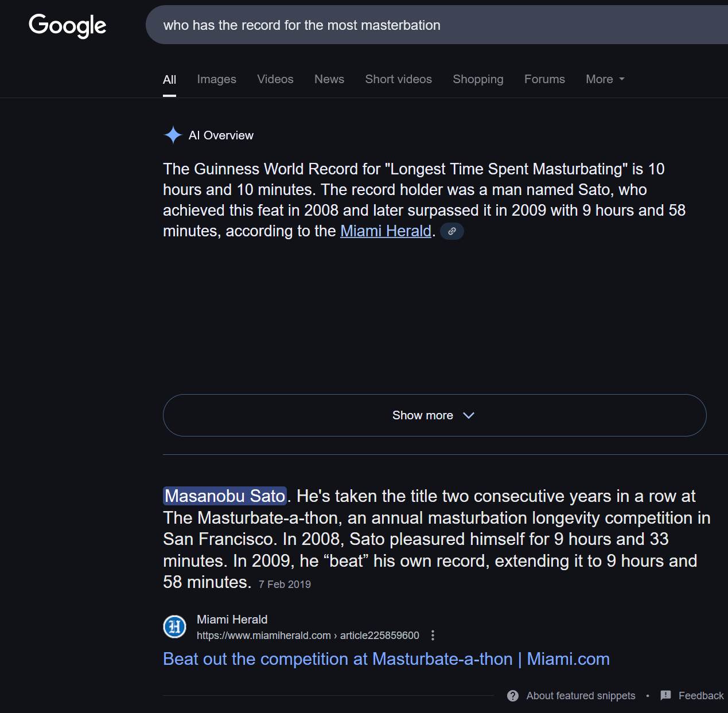Viewport: 728px width, 713px height.
Task: Switch to the Videos tab
Action: tap(275, 79)
